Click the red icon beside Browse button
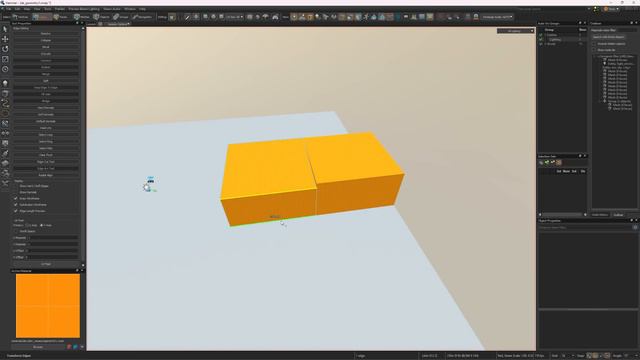640x360 pixels. click(x=69, y=347)
